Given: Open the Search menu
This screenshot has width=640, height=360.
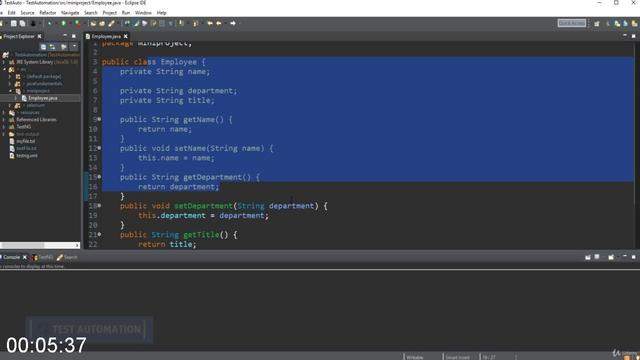Looking at the screenshot, I should pos(91,13).
